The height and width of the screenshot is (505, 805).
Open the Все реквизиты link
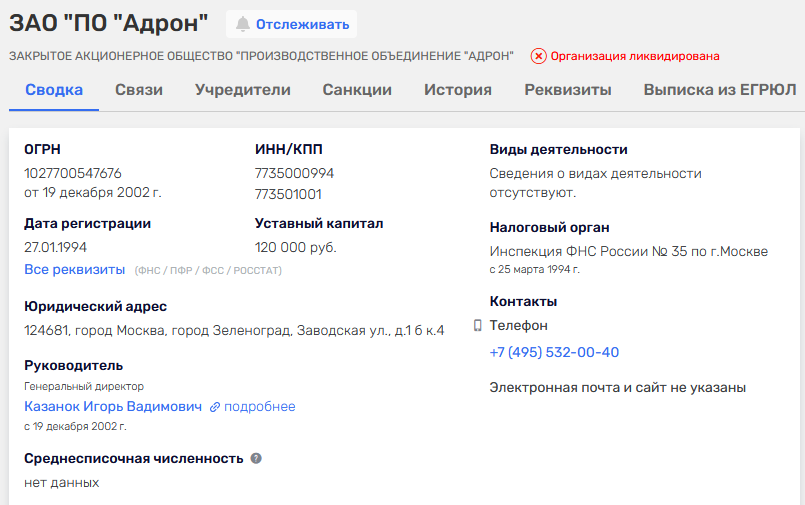pos(74,269)
